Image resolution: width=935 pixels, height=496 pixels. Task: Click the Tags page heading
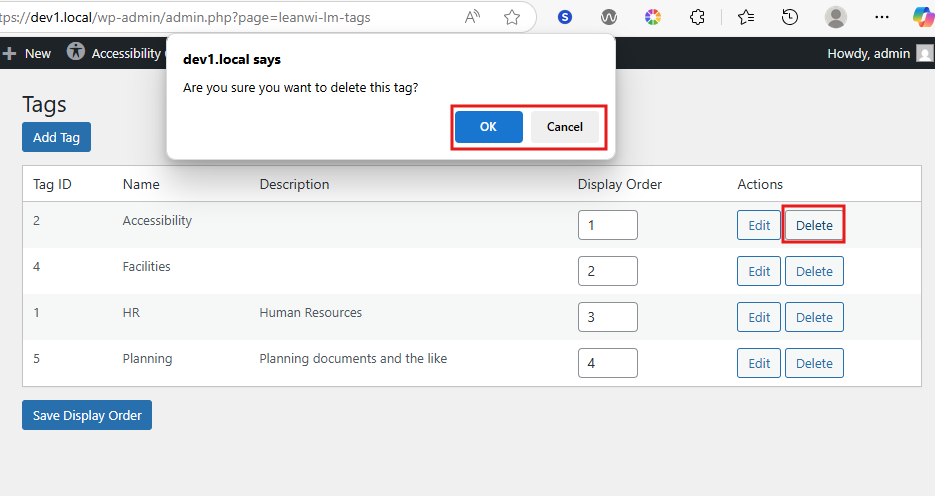click(44, 105)
